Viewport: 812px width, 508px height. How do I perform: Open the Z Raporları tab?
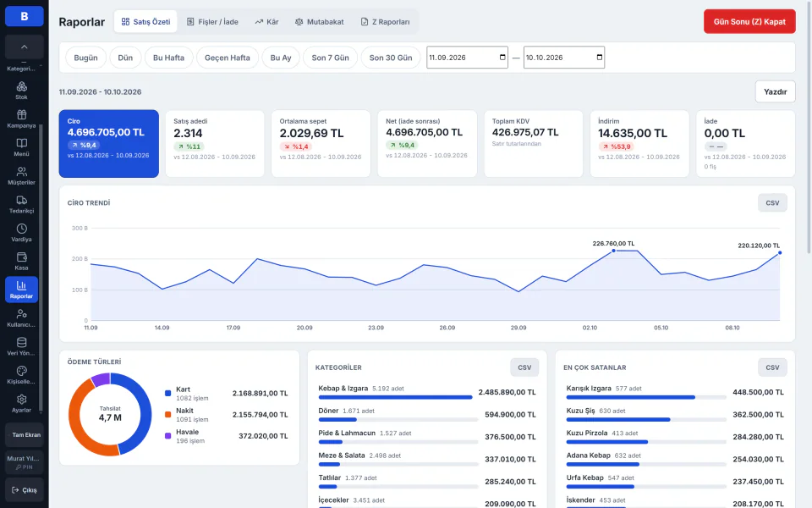pos(386,22)
